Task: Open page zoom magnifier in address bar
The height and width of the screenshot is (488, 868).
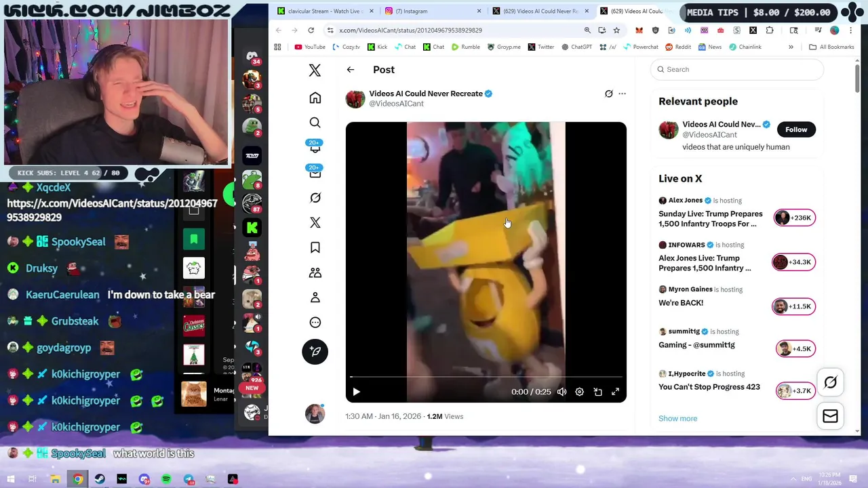Action: 587,30
